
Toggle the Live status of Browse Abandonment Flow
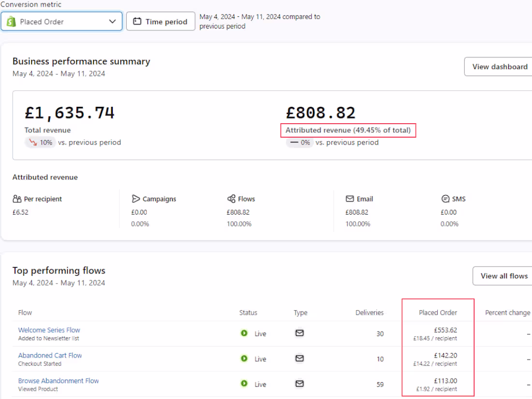click(x=243, y=384)
